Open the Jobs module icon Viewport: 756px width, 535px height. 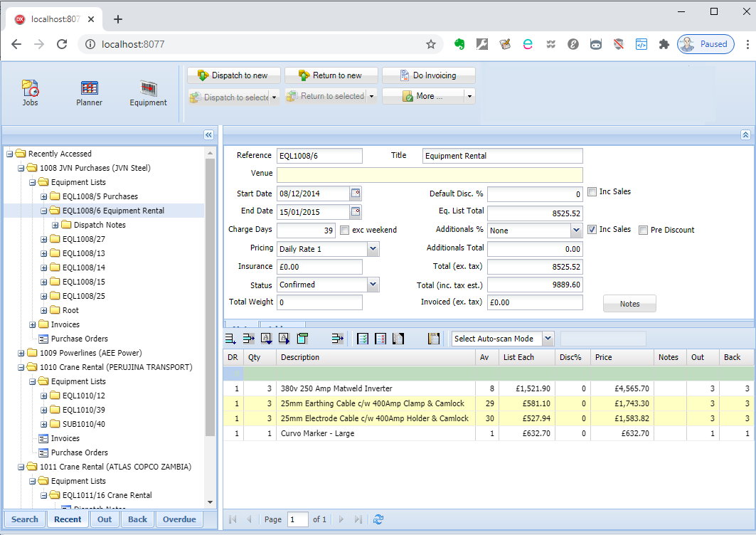30,88
